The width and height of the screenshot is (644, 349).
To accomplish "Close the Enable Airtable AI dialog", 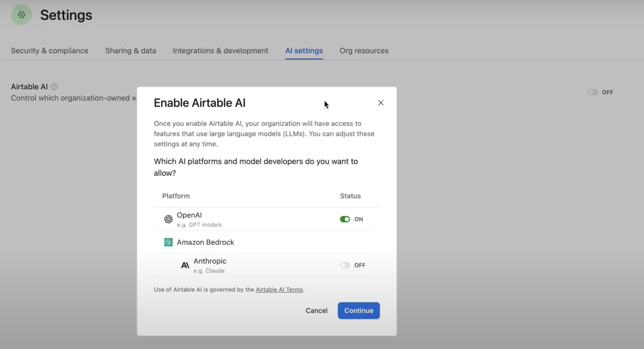I will (x=381, y=103).
